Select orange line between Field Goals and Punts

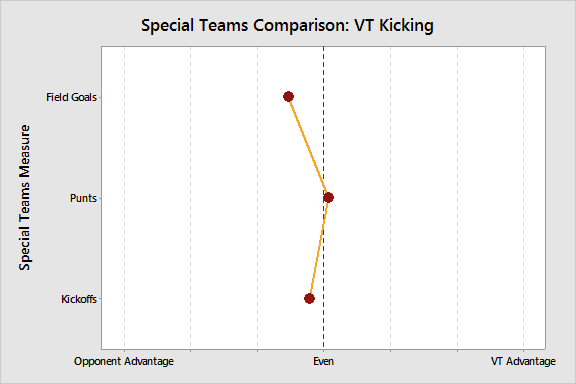pyautogui.click(x=308, y=146)
